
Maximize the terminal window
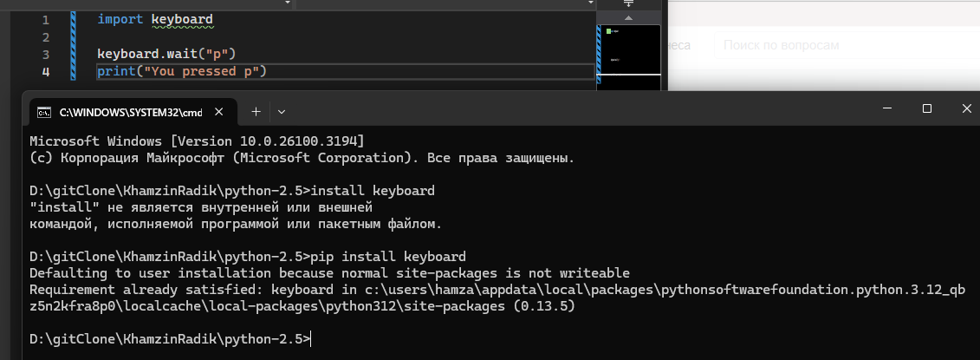(x=927, y=108)
